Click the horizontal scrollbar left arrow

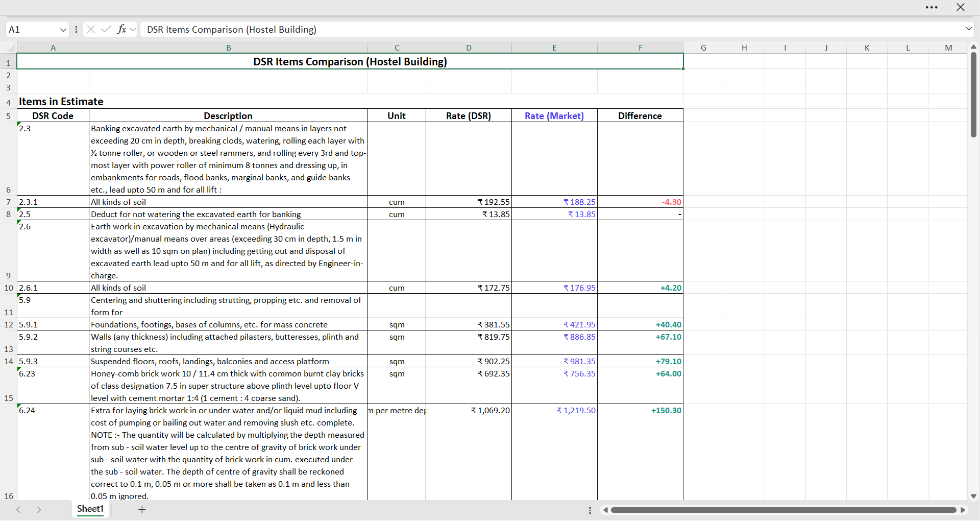pyautogui.click(x=605, y=510)
